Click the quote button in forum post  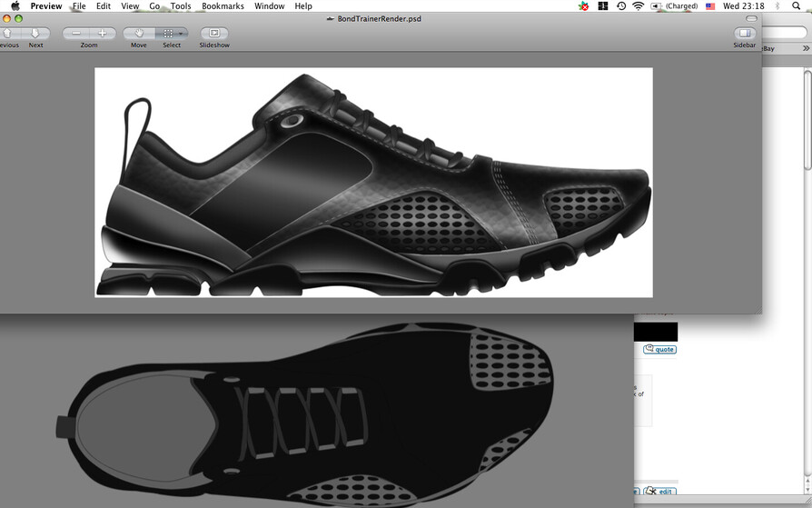point(660,350)
